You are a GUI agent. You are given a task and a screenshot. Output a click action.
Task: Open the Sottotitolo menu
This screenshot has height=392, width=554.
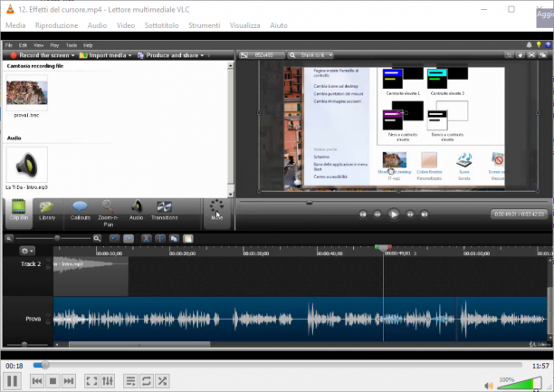pos(161,25)
